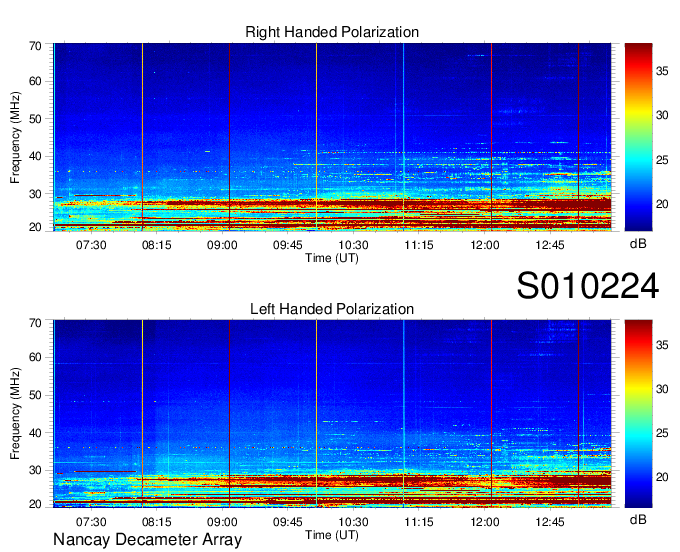Viewport: 680px width, 552px height.
Task: Click the Right Handed Polarization spectrogram image
Action: pos(332,137)
